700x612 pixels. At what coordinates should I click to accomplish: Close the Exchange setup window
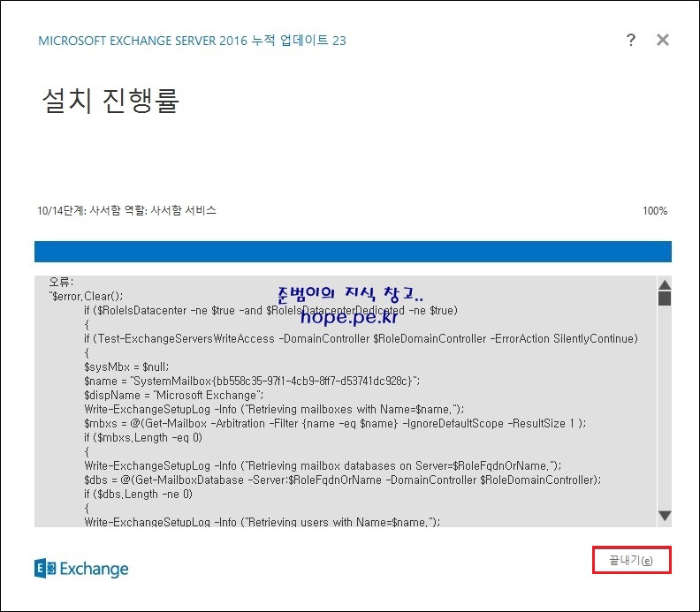tap(663, 40)
